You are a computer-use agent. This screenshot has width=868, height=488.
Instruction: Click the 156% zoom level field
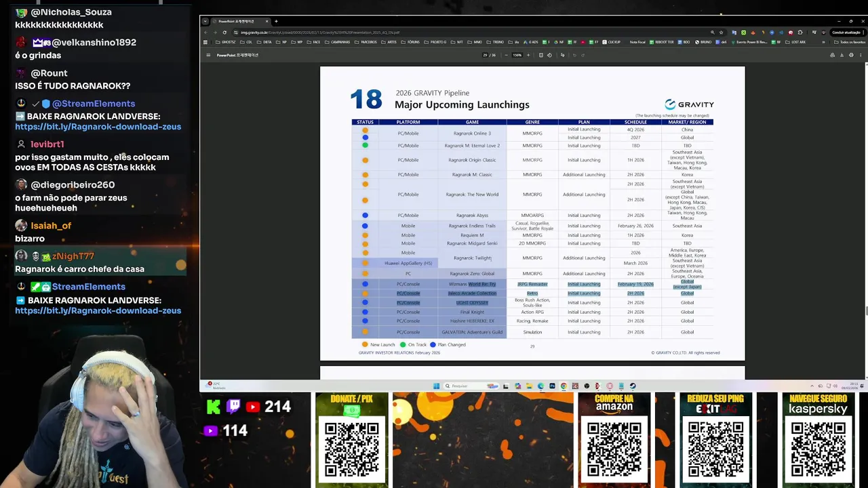[x=517, y=55]
